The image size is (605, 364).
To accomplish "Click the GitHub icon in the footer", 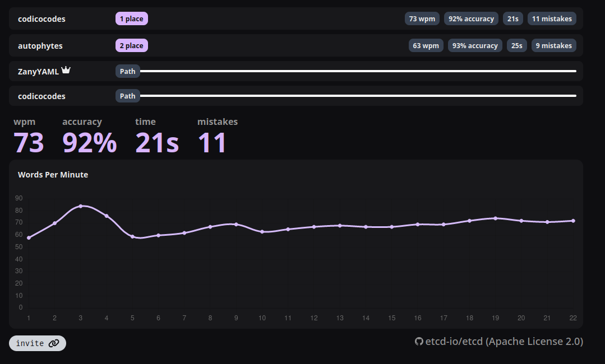I will click(x=418, y=341).
